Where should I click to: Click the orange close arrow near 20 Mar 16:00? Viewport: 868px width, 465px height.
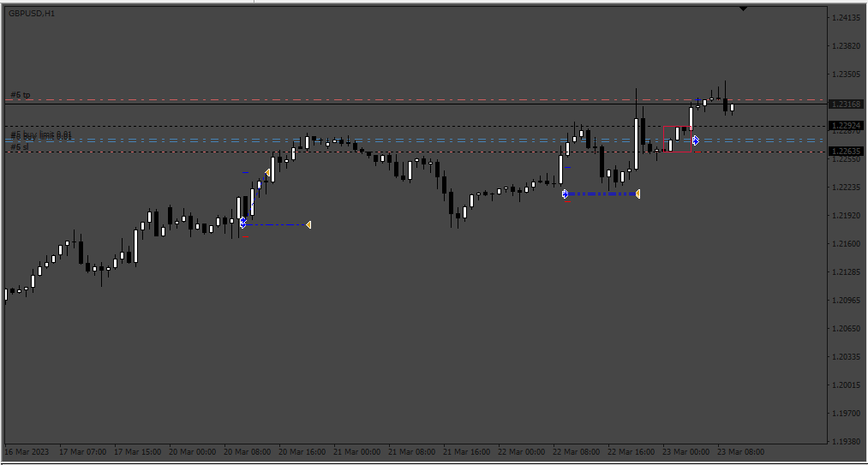(308, 224)
